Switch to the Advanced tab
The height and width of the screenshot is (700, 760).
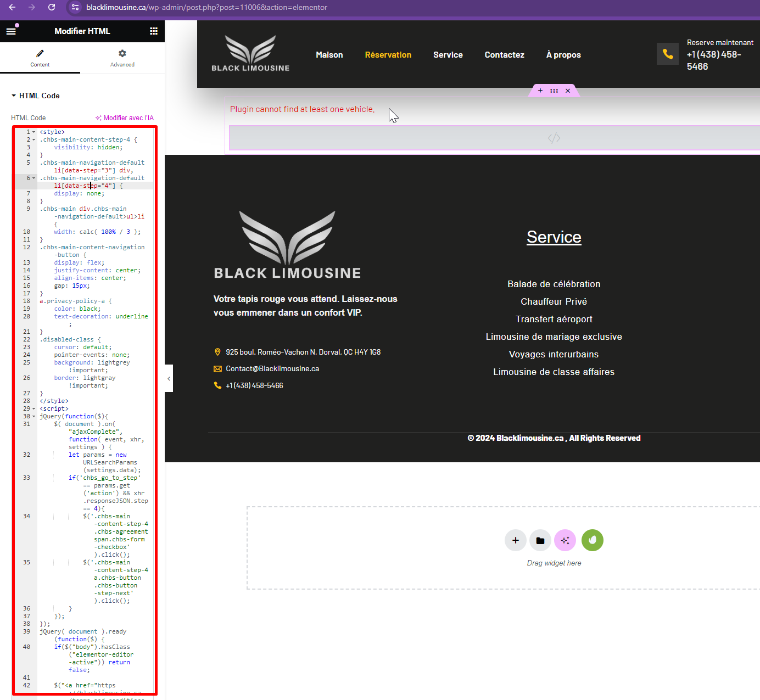pos(122,58)
